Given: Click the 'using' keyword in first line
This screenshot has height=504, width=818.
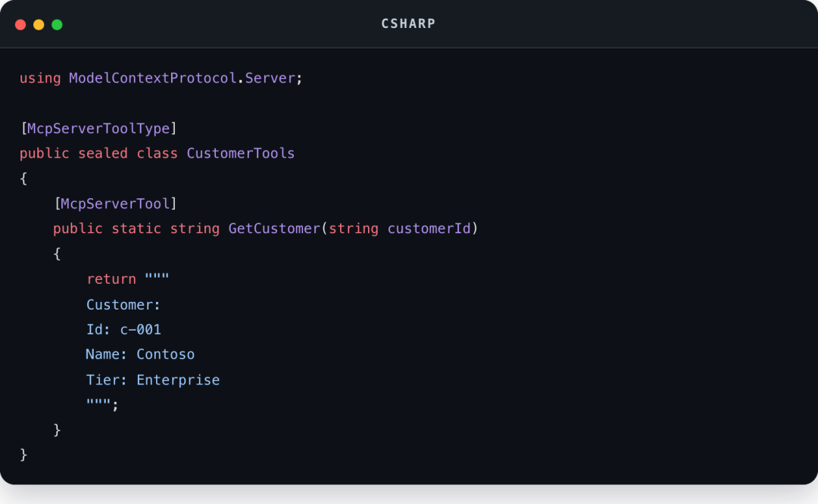Looking at the screenshot, I should 40,78.
